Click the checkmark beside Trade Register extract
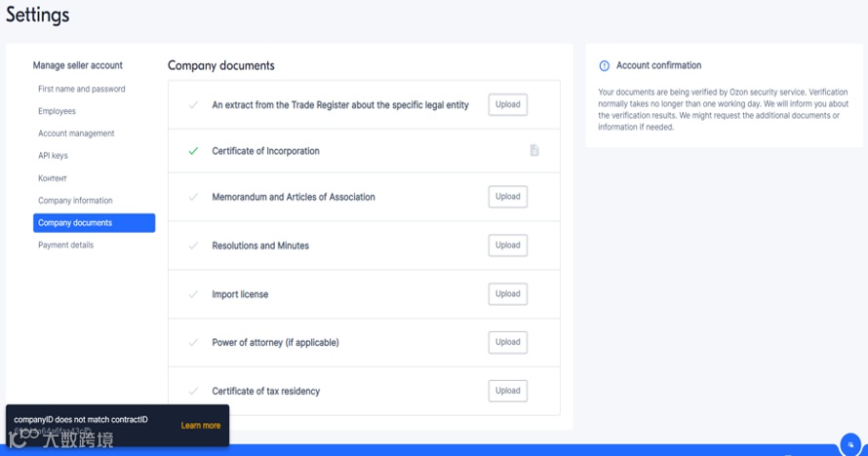This screenshot has height=456, width=868. pos(193,105)
